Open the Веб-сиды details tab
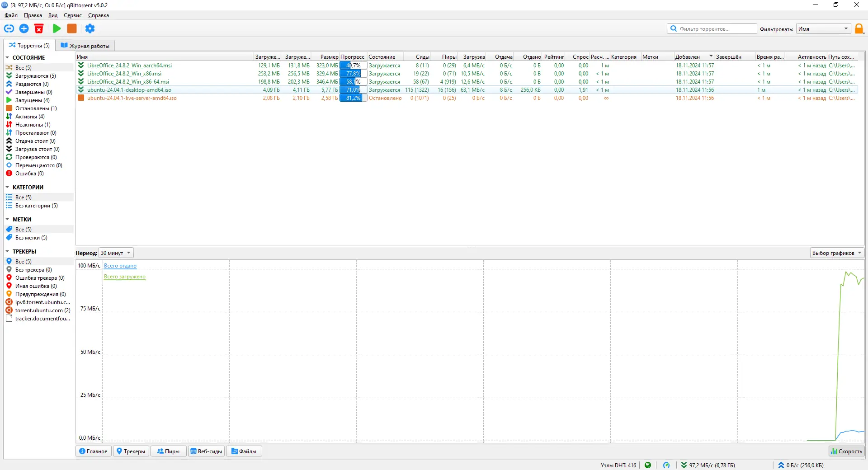Viewport: 868px width, 470px height. [x=206, y=451]
